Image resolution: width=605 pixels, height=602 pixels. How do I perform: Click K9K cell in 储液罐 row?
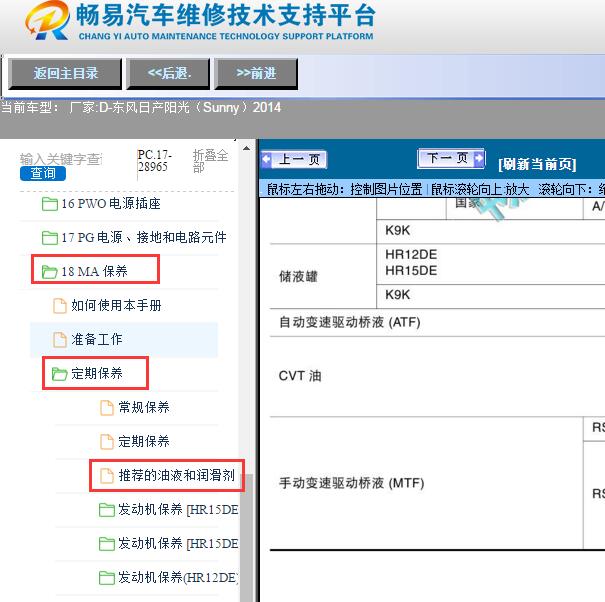click(490, 296)
